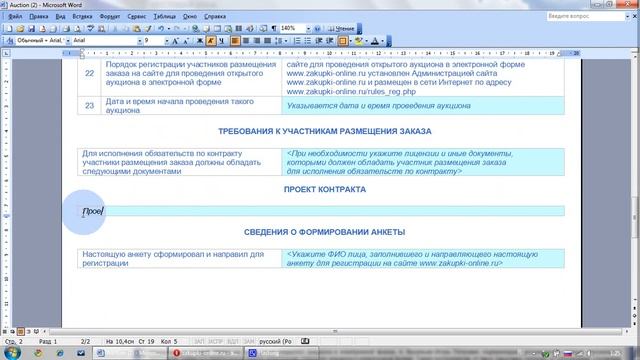The image size is (640, 360).
Task: Decrease font size with the shrink button
Action: click(x=186, y=40)
